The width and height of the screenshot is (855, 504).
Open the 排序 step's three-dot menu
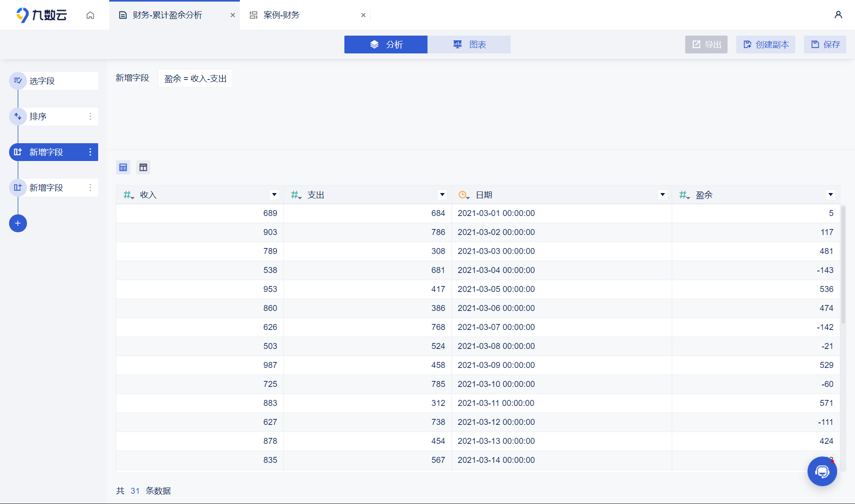pyautogui.click(x=90, y=116)
